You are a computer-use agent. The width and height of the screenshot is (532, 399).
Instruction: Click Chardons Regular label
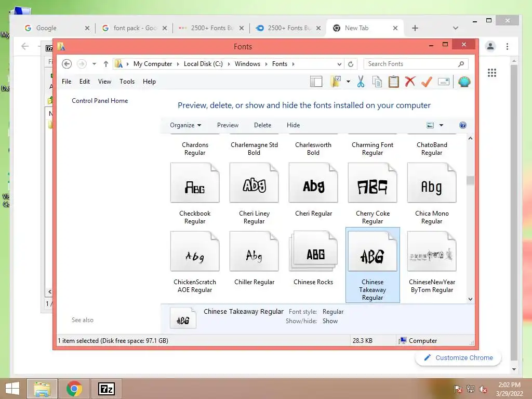[x=195, y=149]
